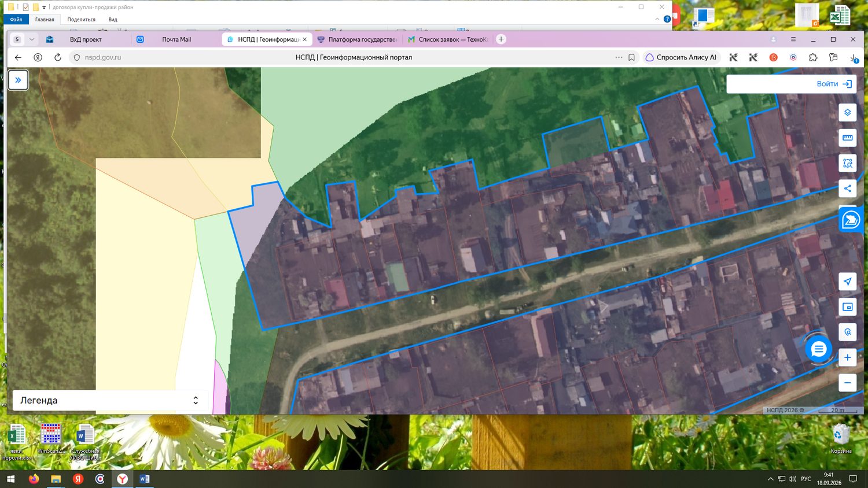868x488 pixels.
Task: Toggle the overview mini-map button
Action: (847, 307)
